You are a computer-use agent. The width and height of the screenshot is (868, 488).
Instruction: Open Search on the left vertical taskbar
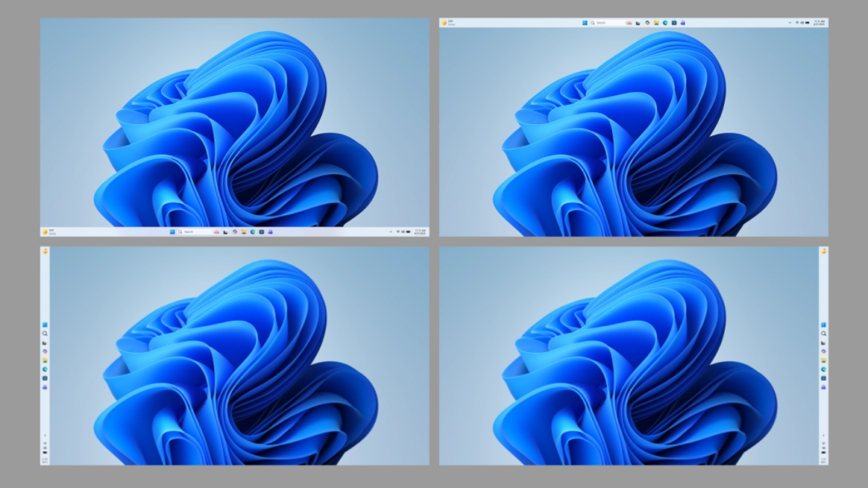point(45,333)
